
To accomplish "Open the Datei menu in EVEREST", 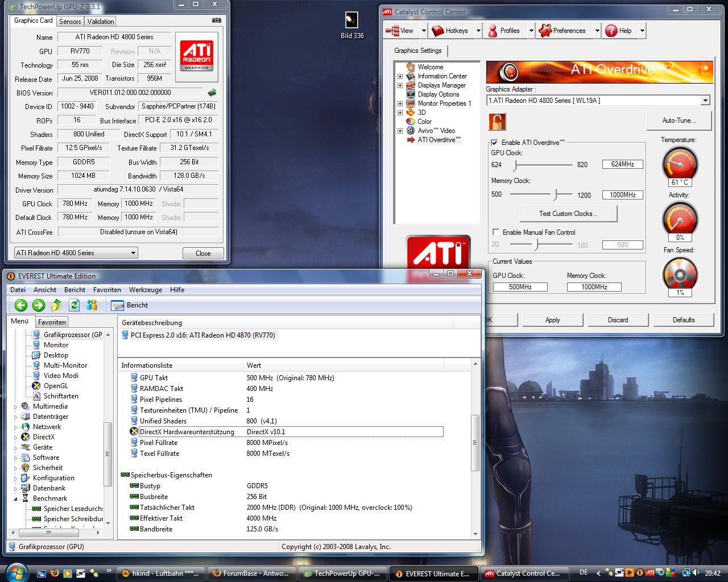I will pyautogui.click(x=18, y=290).
